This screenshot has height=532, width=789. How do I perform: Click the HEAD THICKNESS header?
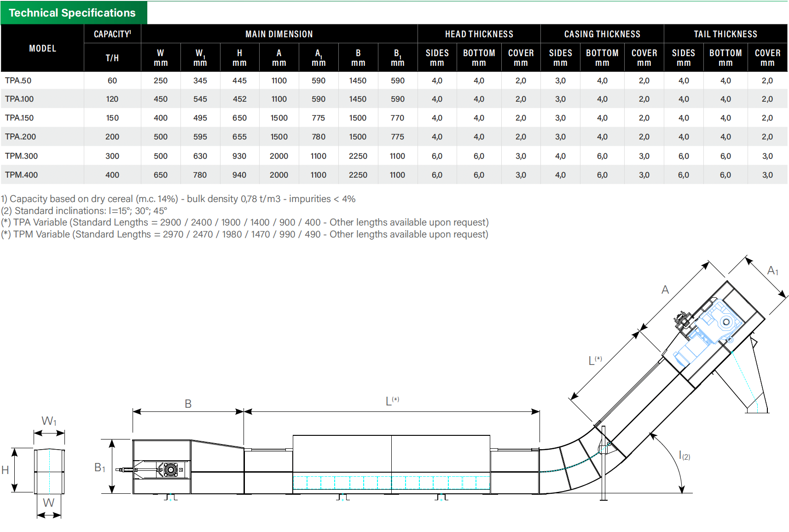(x=479, y=34)
